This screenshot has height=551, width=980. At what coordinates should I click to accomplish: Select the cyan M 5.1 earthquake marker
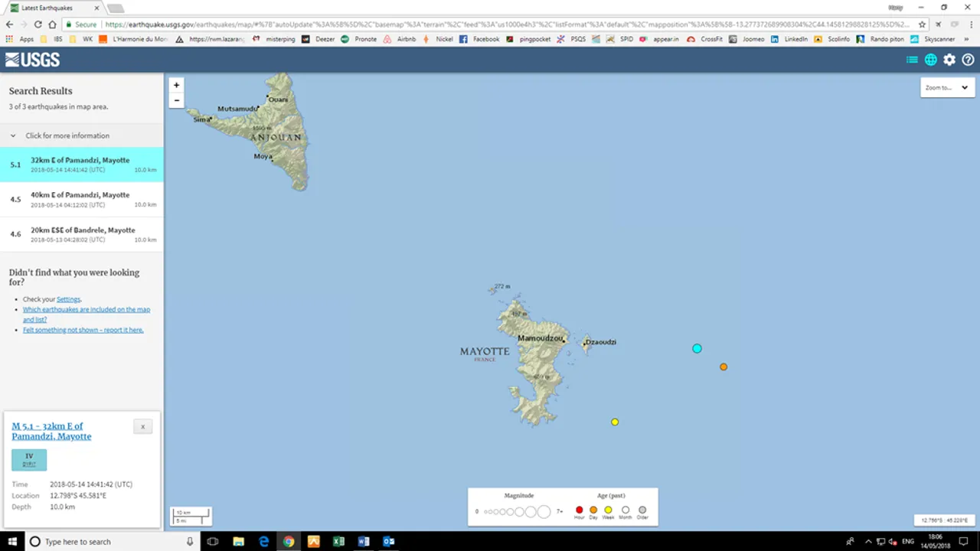pos(697,348)
